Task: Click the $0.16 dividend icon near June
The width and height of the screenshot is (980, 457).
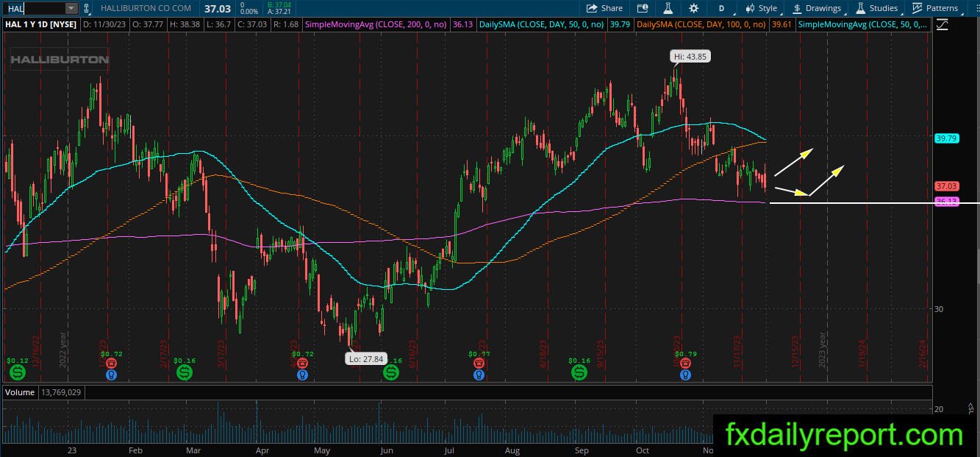Action: click(391, 374)
